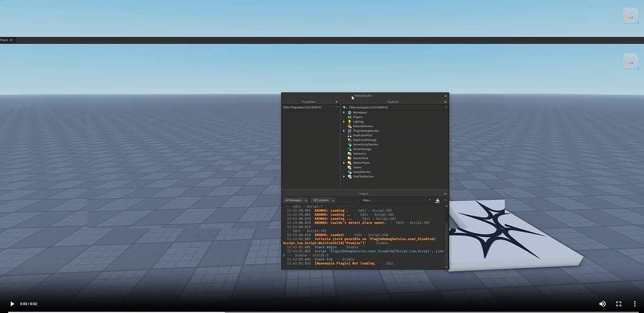Close the Place1 tab
The width and height of the screenshot is (644, 313).
(x=11, y=40)
